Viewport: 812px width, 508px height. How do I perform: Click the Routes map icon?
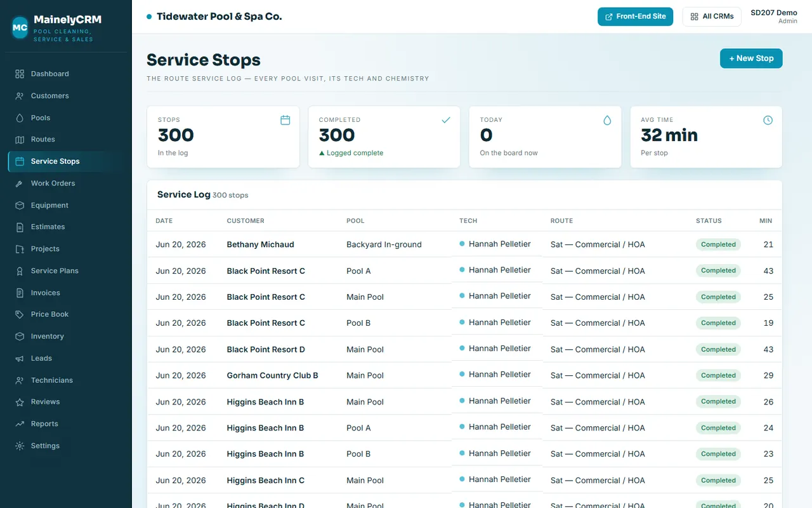click(x=20, y=140)
